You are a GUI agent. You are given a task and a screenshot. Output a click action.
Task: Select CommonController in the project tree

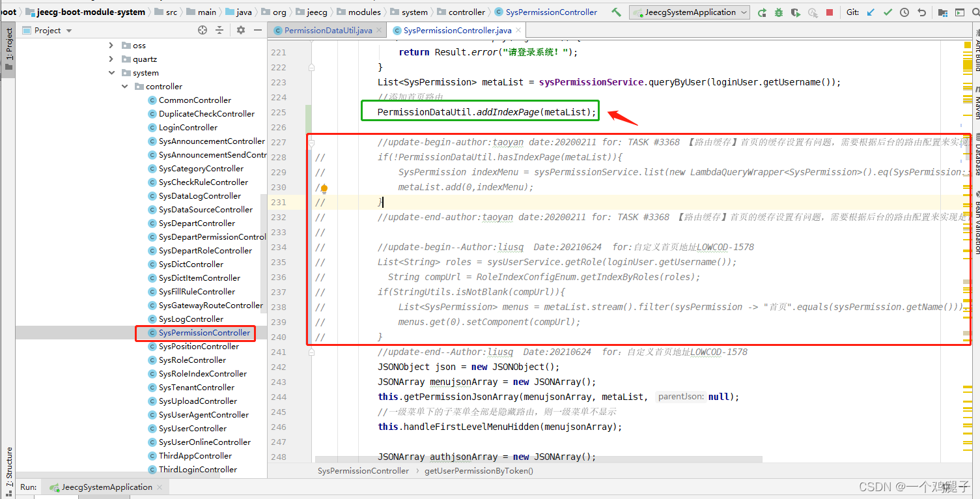[195, 100]
